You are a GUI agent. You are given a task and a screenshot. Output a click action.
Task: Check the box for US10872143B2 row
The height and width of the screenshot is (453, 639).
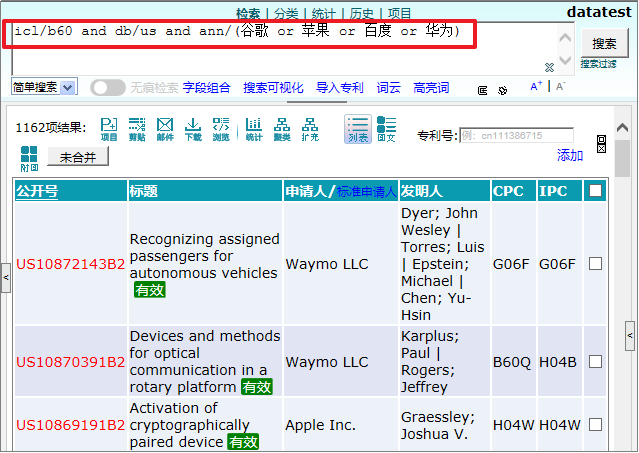[x=595, y=264]
